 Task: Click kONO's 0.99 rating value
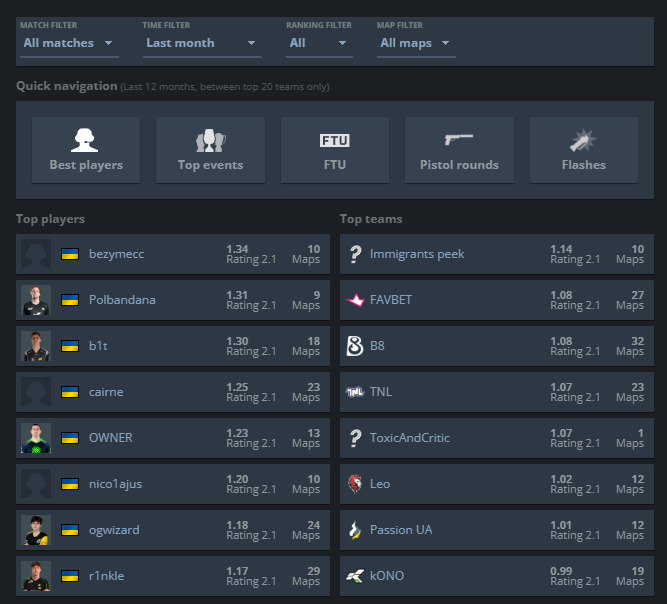[x=561, y=571]
